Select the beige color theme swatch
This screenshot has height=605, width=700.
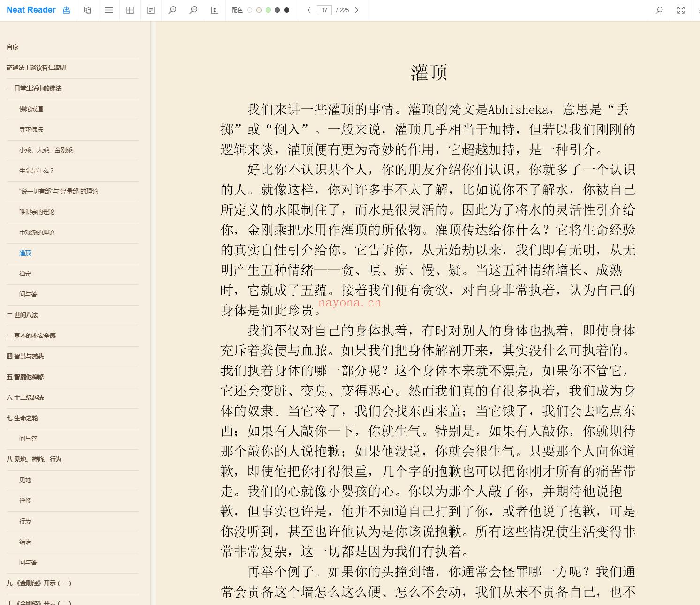coord(259,10)
